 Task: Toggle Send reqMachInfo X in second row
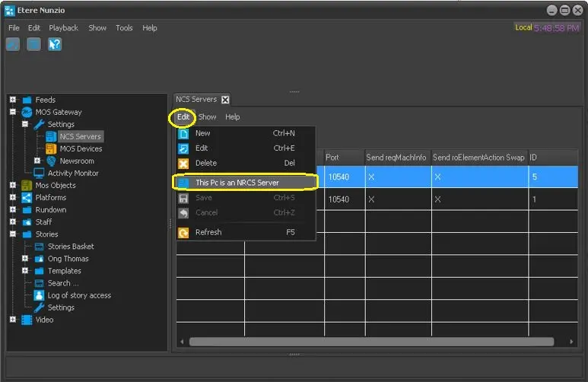(x=371, y=199)
